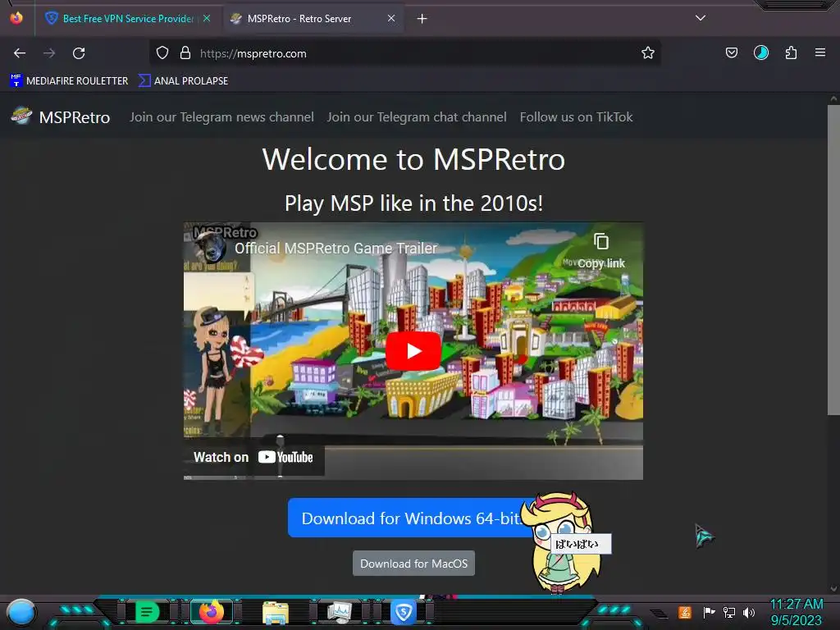The height and width of the screenshot is (630, 840).
Task: Click the Java update tray icon
Action: pyautogui.click(x=685, y=612)
